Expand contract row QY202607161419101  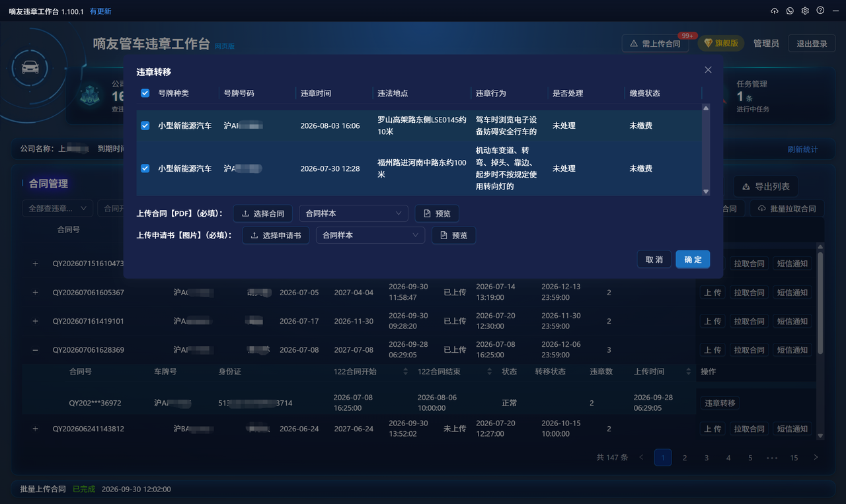point(36,321)
